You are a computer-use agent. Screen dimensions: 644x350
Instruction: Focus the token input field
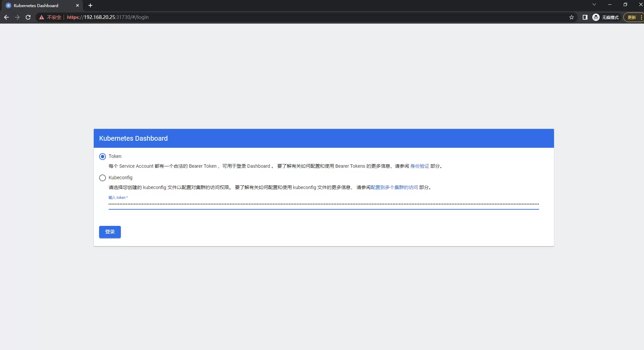[x=323, y=204]
